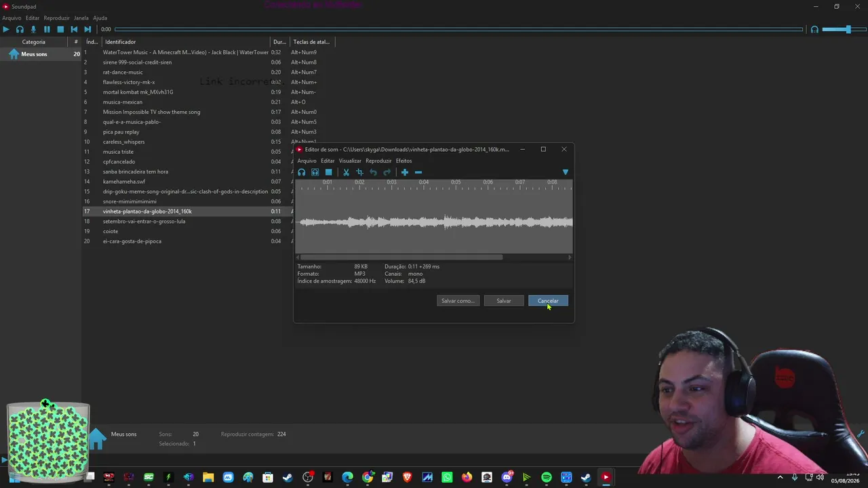Redo the edit in sound editor
868x488 pixels.
point(387,172)
